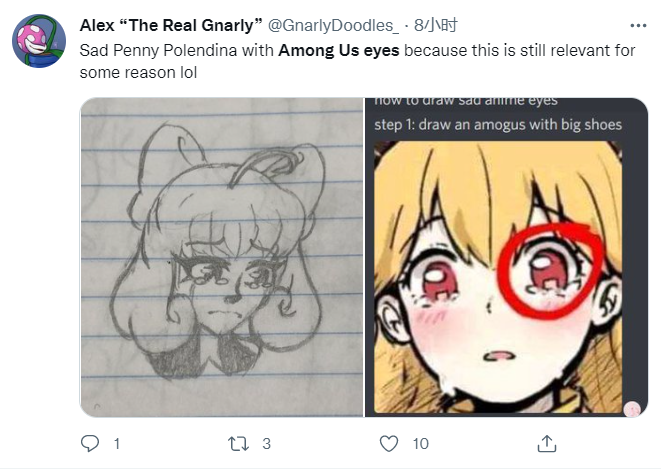Click the retweet count number 3
Screen dimensions: 661x470
pos(267,443)
